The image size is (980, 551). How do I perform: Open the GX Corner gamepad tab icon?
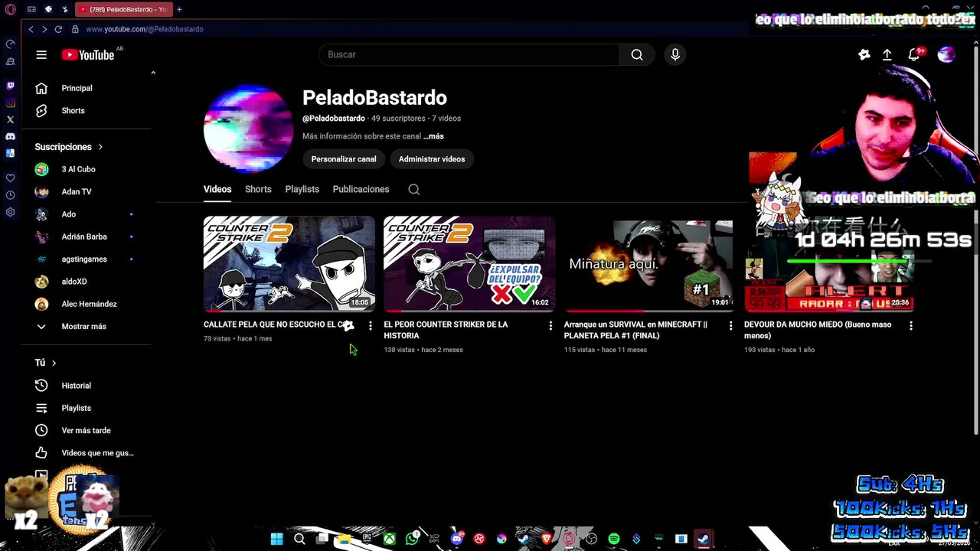(x=31, y=9)
